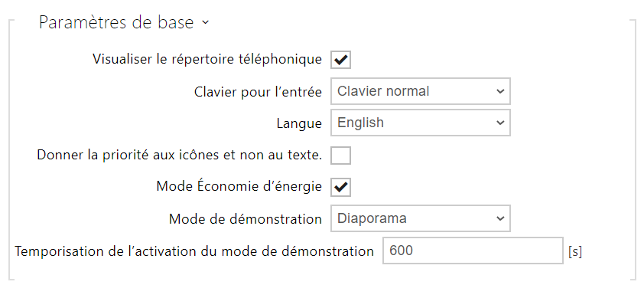Viewport: 644px width, 285px height.
Task: Click the dropdown arrow next to Clavier normal
Action: pos(500,91)
